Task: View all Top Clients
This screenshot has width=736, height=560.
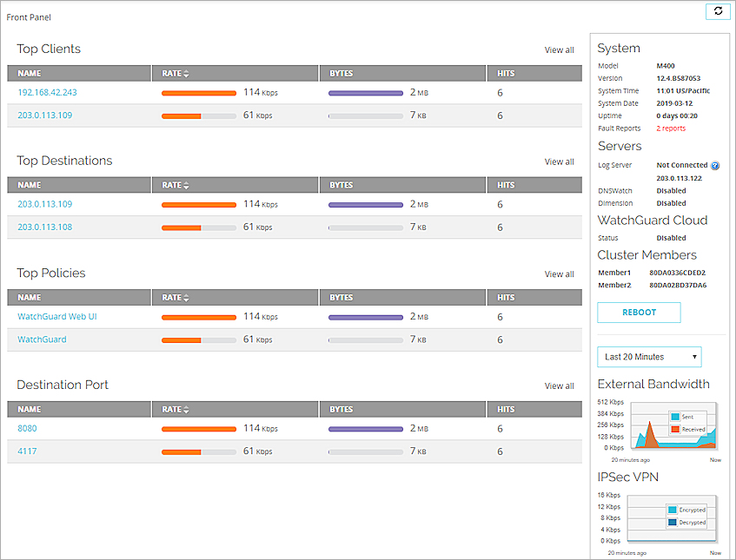Action: tap(559, 49)
